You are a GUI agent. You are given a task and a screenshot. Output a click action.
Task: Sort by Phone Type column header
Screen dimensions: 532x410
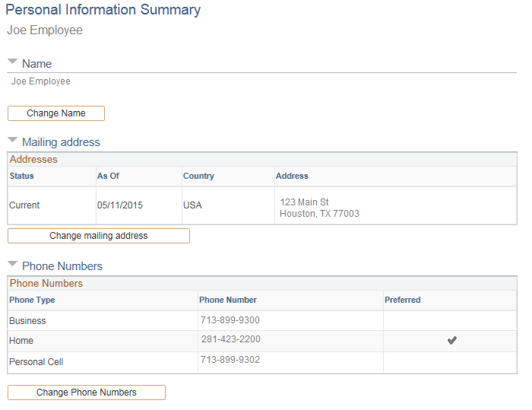32,300
